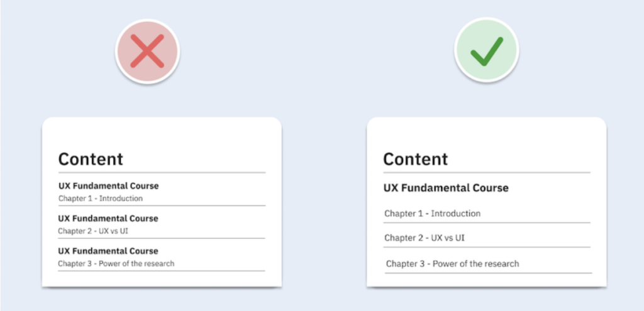This screenshot has height=311, width=644.
Task: Open Chapter 2 - UX vs UI in the green-check card
Action: tap(425, 238)
